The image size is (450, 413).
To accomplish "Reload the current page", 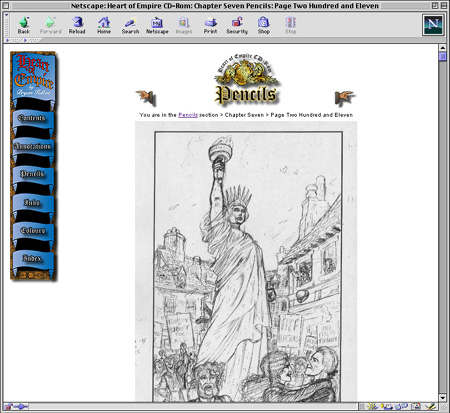I will click(77, 25).
